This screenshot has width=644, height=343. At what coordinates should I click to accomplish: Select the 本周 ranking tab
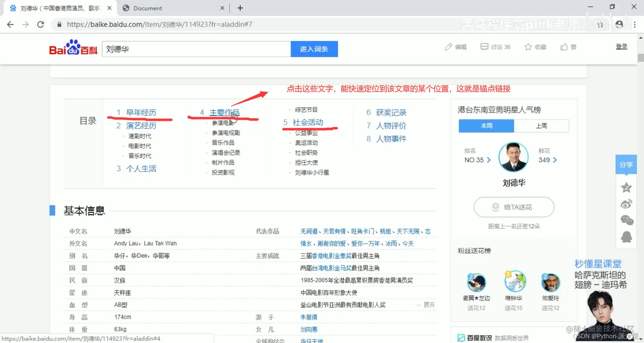pyautogui.click(x=486, y=126)
